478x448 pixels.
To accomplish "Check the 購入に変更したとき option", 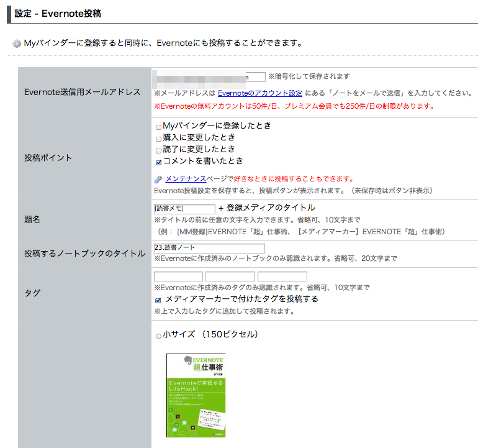I will (158, 139).
